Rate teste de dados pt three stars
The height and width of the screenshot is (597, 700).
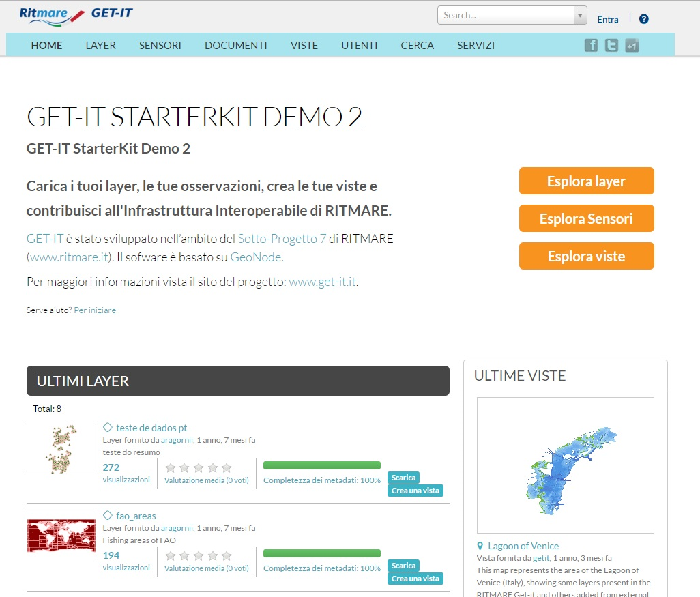coord(199,467)
